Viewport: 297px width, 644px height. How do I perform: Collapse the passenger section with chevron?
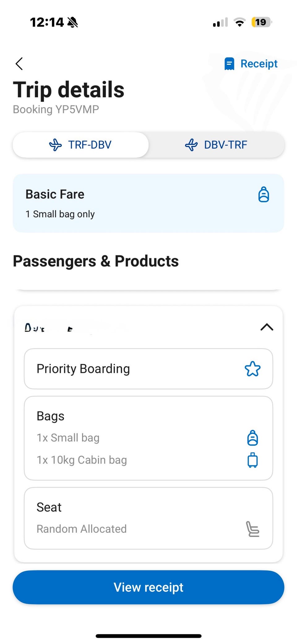[x=267, y=327]
